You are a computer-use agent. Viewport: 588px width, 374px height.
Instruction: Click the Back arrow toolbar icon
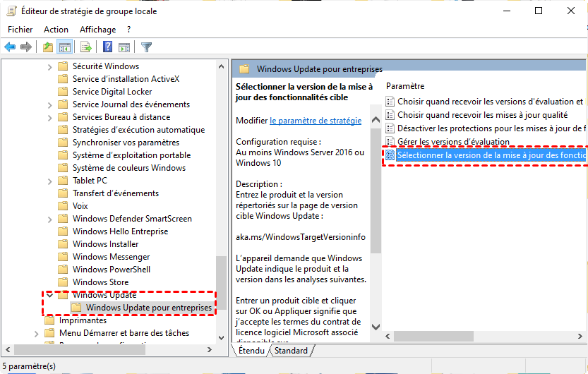10,47
